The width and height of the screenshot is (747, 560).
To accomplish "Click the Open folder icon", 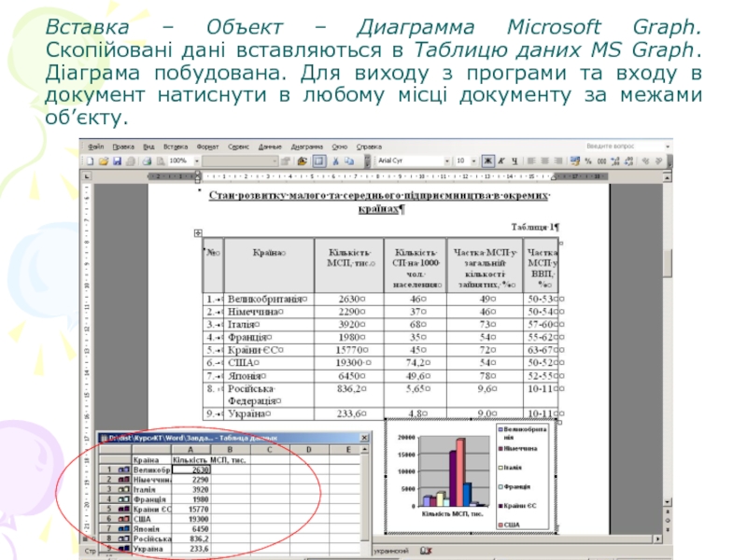I will pyautogui.click(x=104, y=161).
